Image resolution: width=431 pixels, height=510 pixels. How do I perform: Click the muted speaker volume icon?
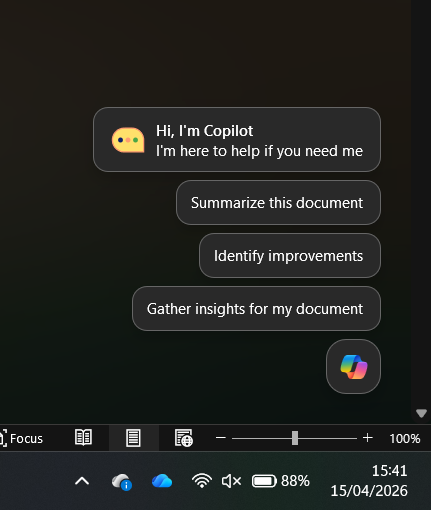coord(231,481)
